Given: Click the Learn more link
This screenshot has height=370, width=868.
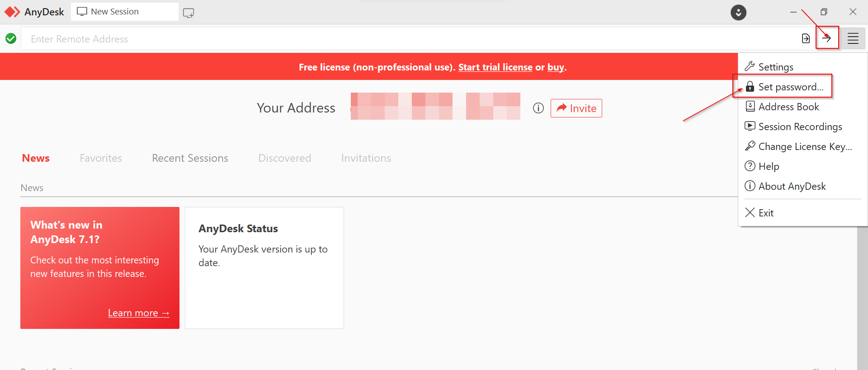Looking at the screenshot, I should point(138,313).
